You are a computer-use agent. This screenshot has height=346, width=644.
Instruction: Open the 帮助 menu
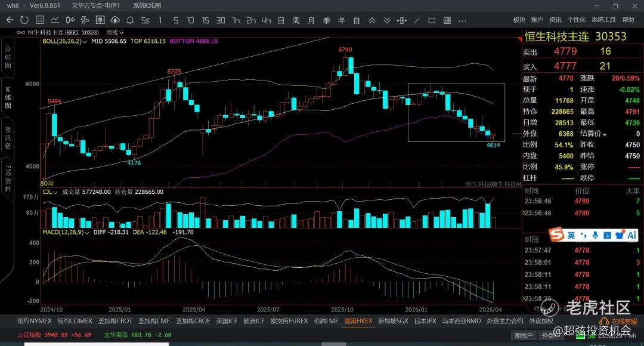[x=628, y=20]
